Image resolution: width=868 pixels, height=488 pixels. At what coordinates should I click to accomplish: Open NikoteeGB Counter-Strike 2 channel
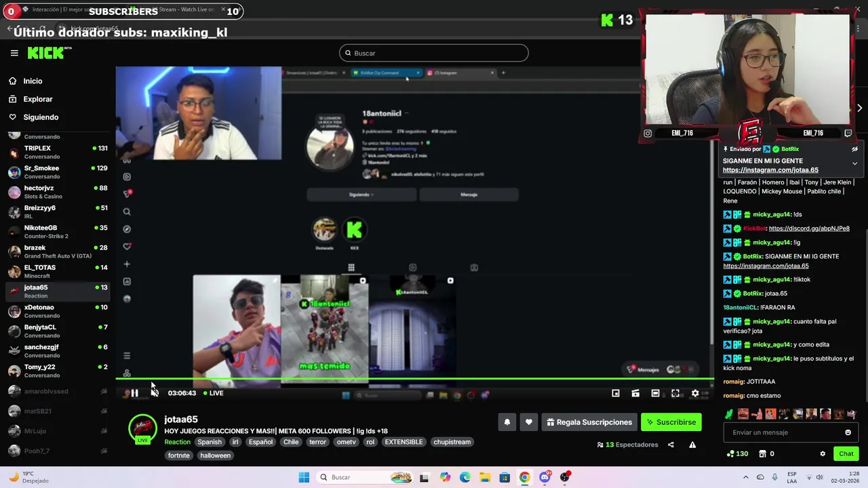pyautogui.click(x=58, y=232)
